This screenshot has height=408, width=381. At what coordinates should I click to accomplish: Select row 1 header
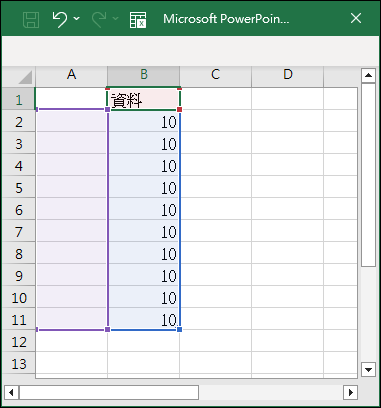click(19, 99)
